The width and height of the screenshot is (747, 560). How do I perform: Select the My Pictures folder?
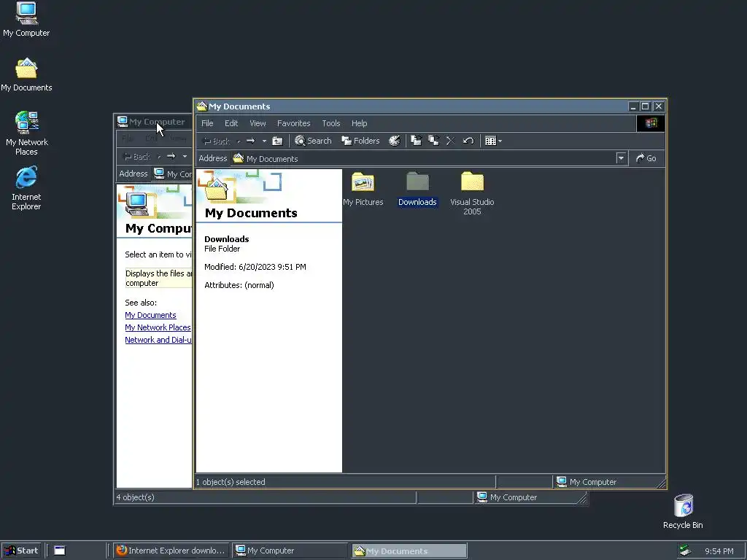tap(363, 190)
